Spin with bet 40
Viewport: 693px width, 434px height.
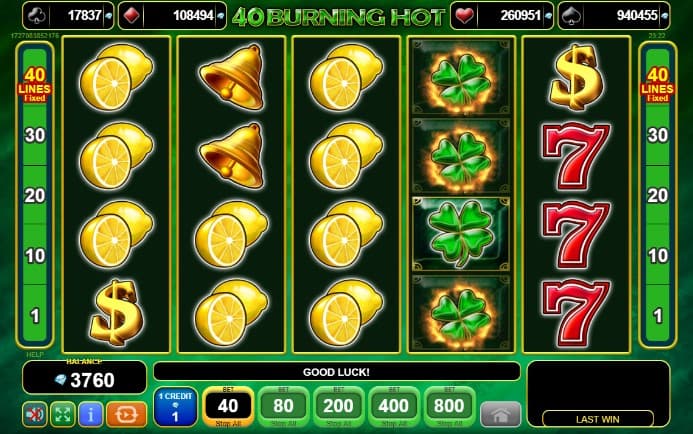coord(228,406)
